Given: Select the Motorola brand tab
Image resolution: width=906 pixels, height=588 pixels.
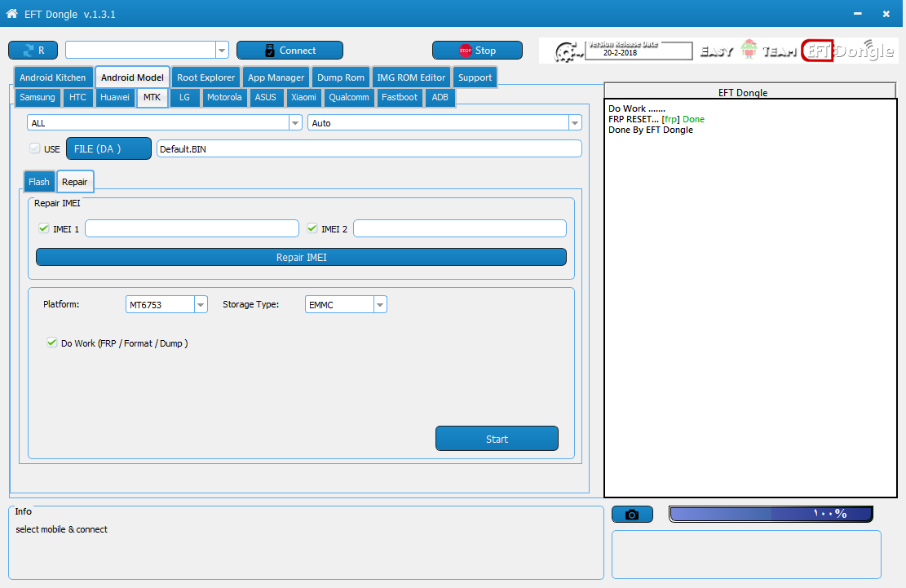Looking at the screenshot, I should click(224, 97).
